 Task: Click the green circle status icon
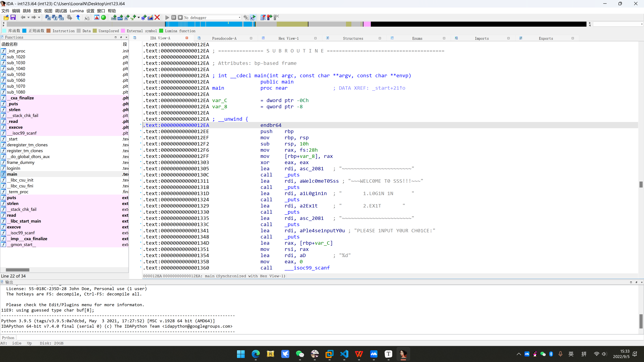(x=103, y=17)
